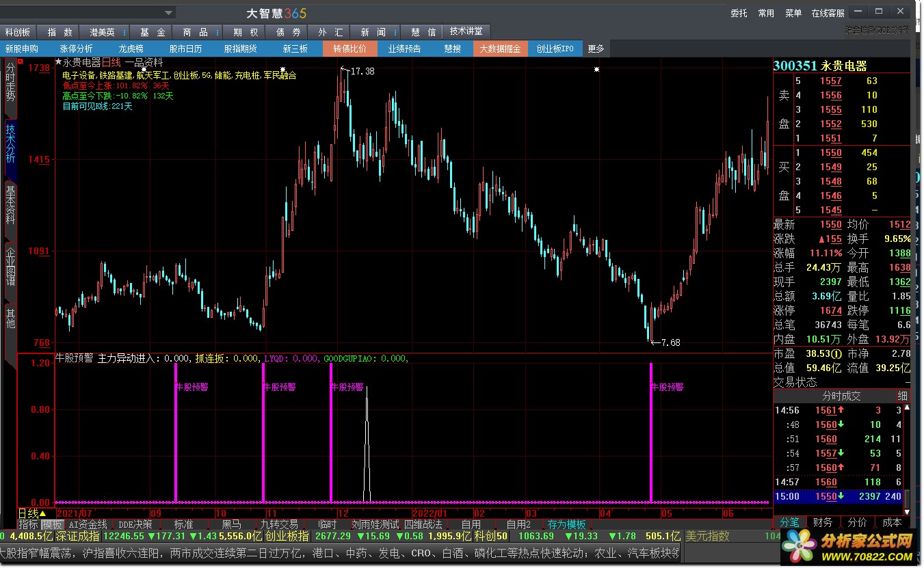Open the 菜单 main menu
This screenshot has width=924, height=568.
(793, 13)
